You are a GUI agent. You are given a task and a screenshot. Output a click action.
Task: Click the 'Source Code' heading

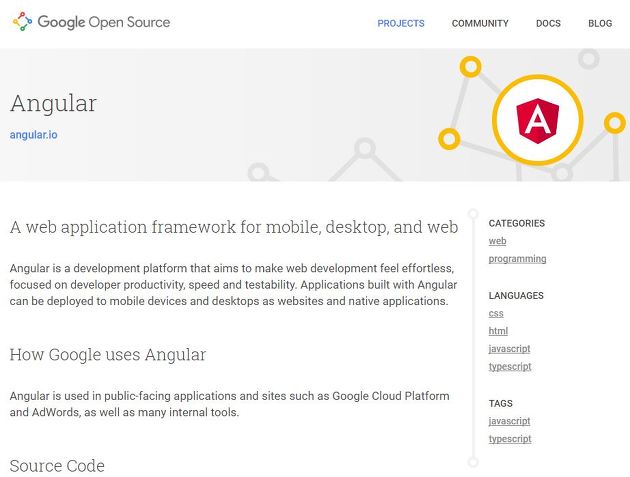click(x=57, y=466)
